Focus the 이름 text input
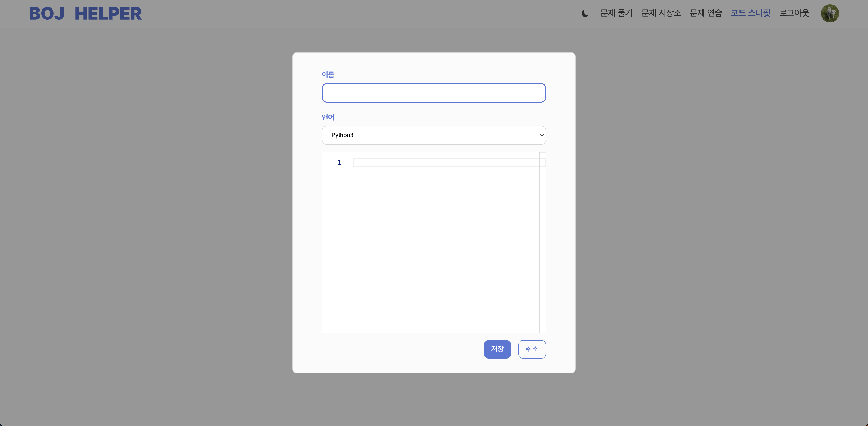Image resolution: width=868 pixels, height=426 pixels. point(434,93)
